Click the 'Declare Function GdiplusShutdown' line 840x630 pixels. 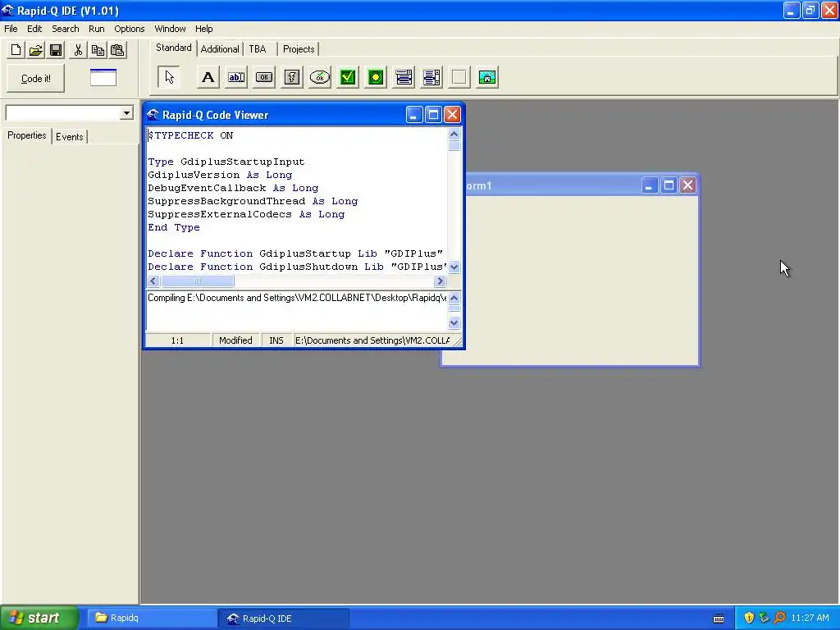click(297, 267)
